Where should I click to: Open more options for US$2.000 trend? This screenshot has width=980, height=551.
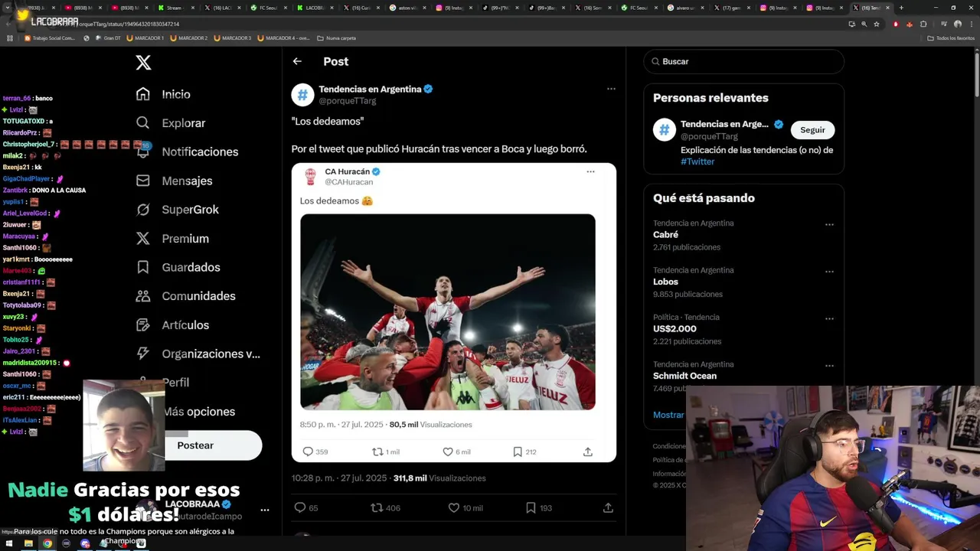click(x=829, y=319)
